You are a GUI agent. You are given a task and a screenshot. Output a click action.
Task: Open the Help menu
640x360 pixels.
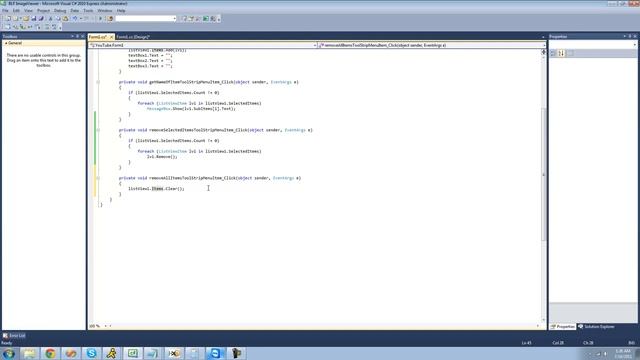[121, 11]
